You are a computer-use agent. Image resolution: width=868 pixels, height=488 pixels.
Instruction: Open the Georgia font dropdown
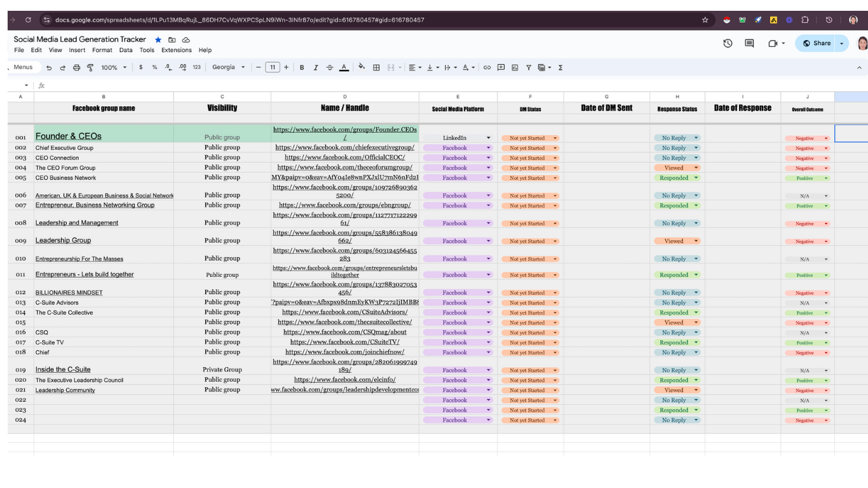click(228, 67)
